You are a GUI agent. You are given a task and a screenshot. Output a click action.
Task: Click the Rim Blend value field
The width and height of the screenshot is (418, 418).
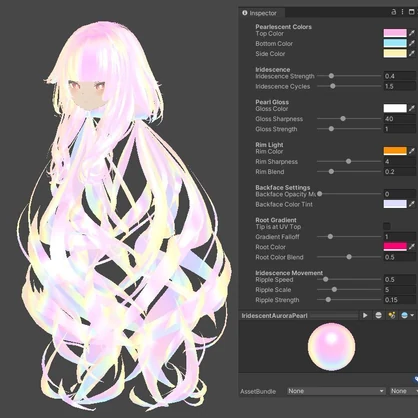point(400,171)
